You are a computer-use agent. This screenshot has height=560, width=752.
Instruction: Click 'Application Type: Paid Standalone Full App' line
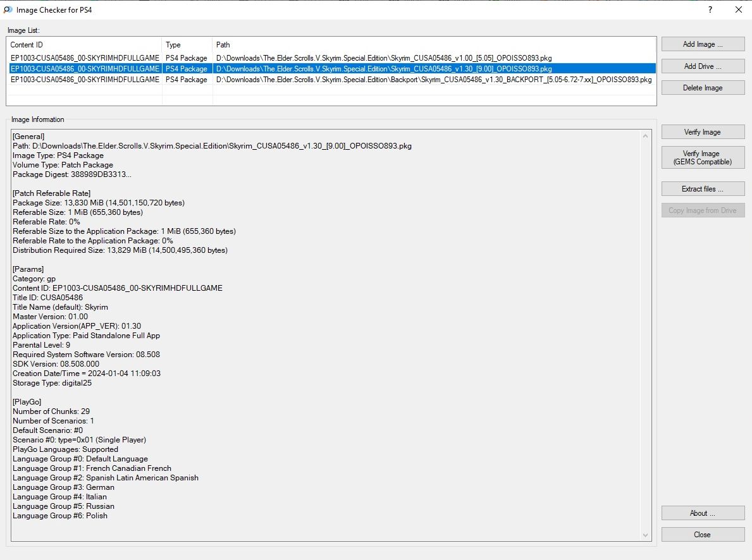click(86, 336)
